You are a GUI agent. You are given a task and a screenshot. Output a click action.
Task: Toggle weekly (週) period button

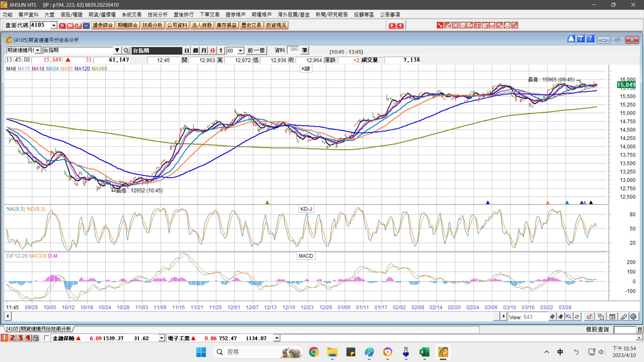coord(195,51)
